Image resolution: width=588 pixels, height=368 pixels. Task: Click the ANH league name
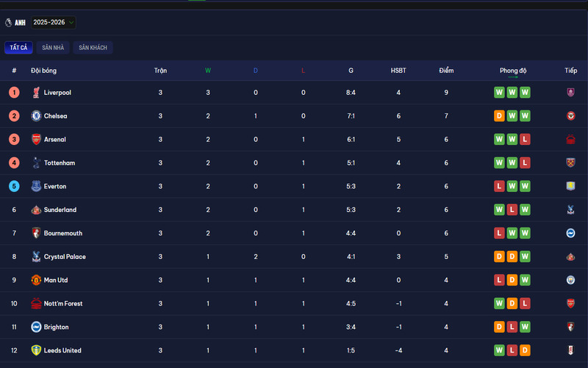(x=21, y=23)
